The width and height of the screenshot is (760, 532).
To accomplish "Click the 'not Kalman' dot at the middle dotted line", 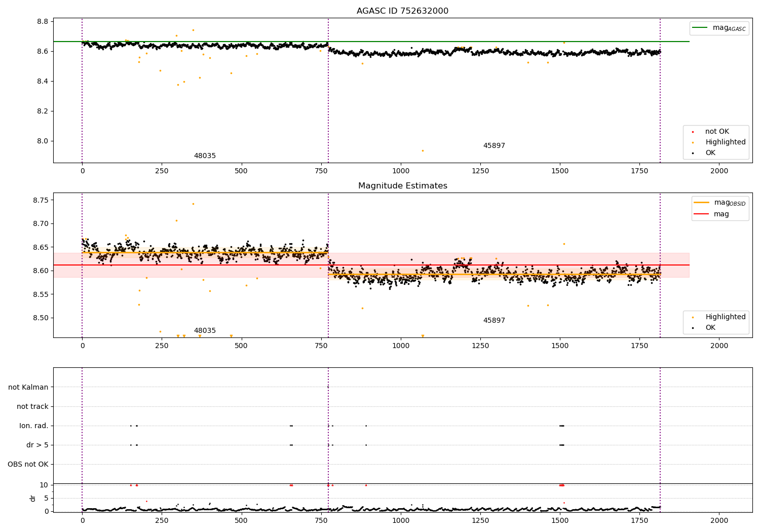I will click(328, 387).
